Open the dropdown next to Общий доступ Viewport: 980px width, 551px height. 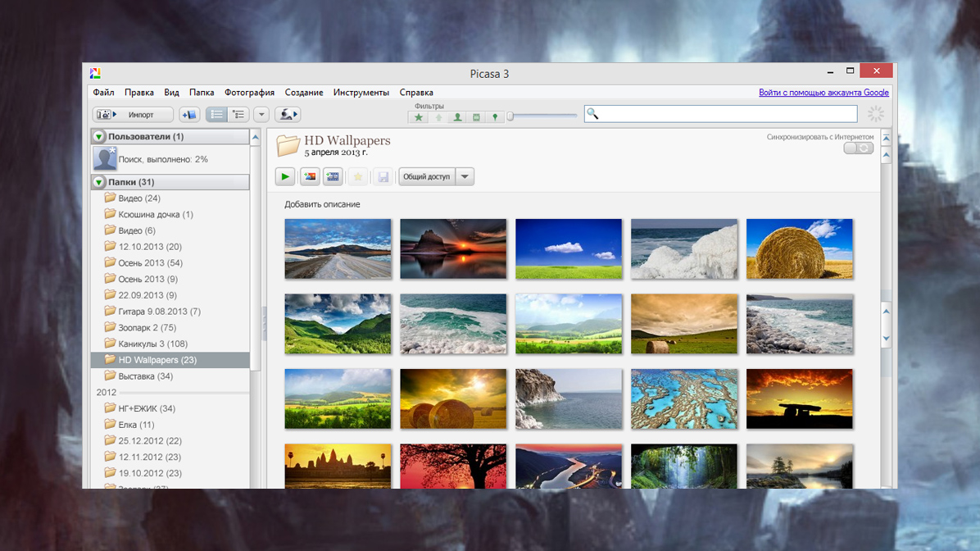[465, 176]
